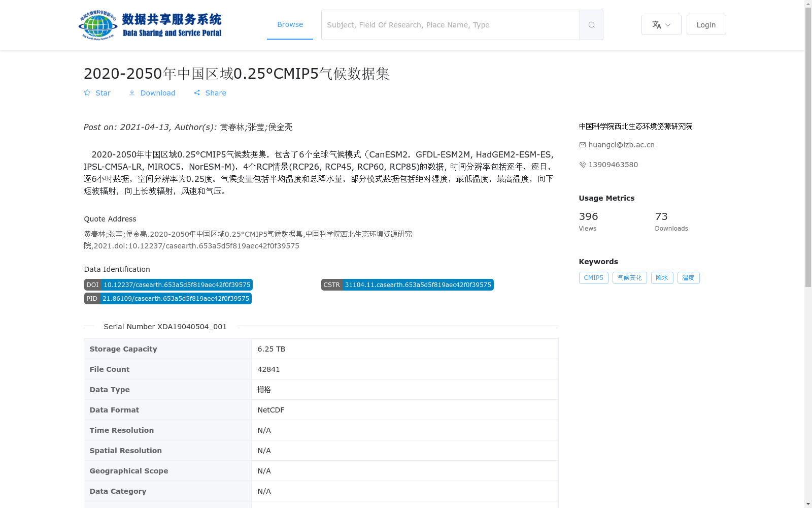Click the Share icon
The image size is (812, 508).
tap(197, 93)
